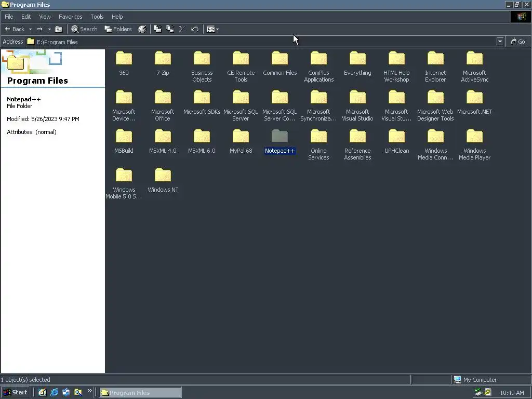Click the green hardware icon in system tray
This screenshot has height=399, width=532.
(x=478, y=393)
